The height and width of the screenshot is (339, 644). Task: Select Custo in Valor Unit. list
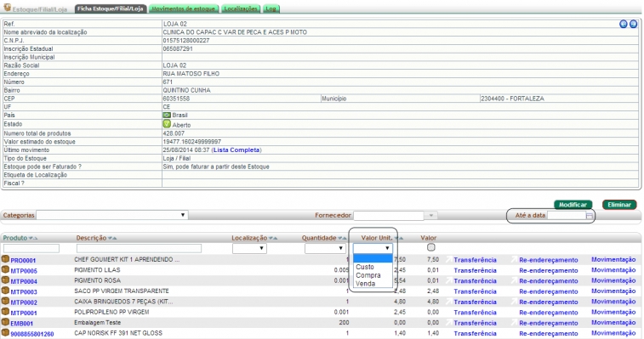[365, 267]
